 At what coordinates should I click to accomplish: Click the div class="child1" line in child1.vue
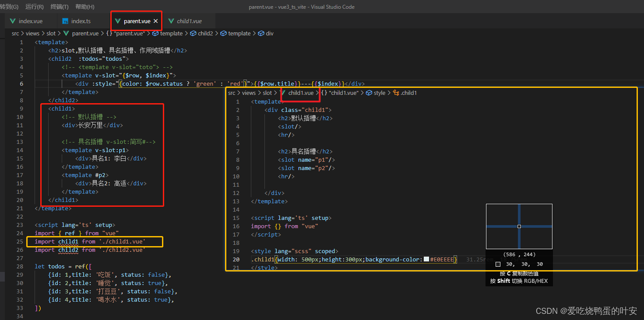(298, 110)
